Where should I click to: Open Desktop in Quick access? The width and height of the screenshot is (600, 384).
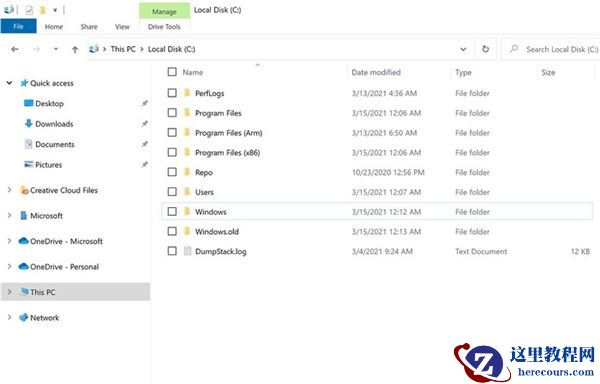[x=49, y=104]
